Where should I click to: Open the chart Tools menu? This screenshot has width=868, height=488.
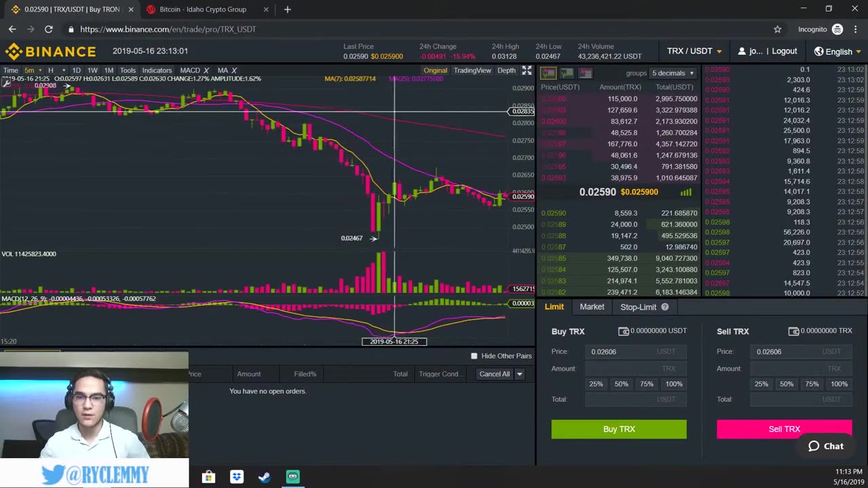(x=127, y=70)
